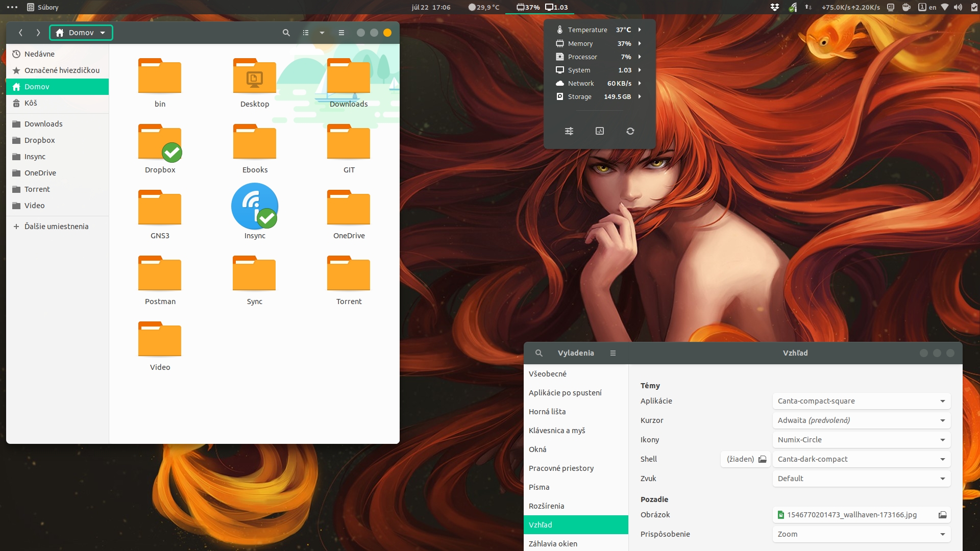Viewport: 980px width, 551px height.
Task: Open the Torrent sidebar bookmark
Action: (58, 189)
